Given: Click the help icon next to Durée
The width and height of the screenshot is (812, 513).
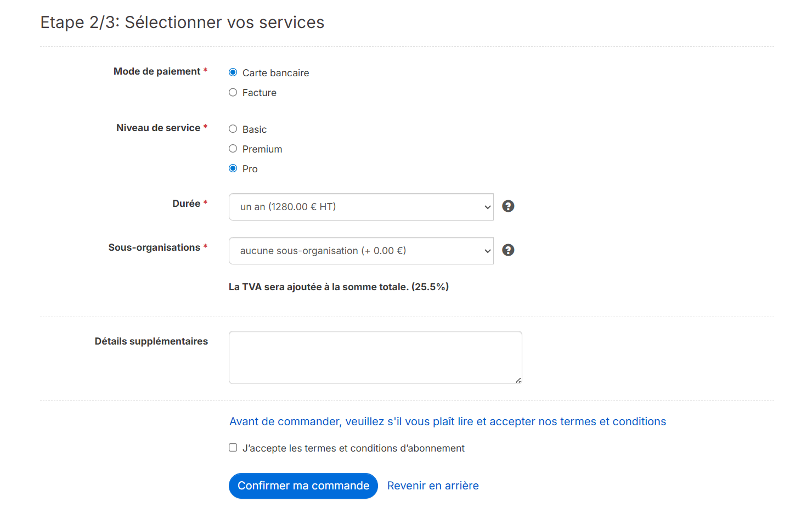Looking at the screenshot, I should coord(508,206).
